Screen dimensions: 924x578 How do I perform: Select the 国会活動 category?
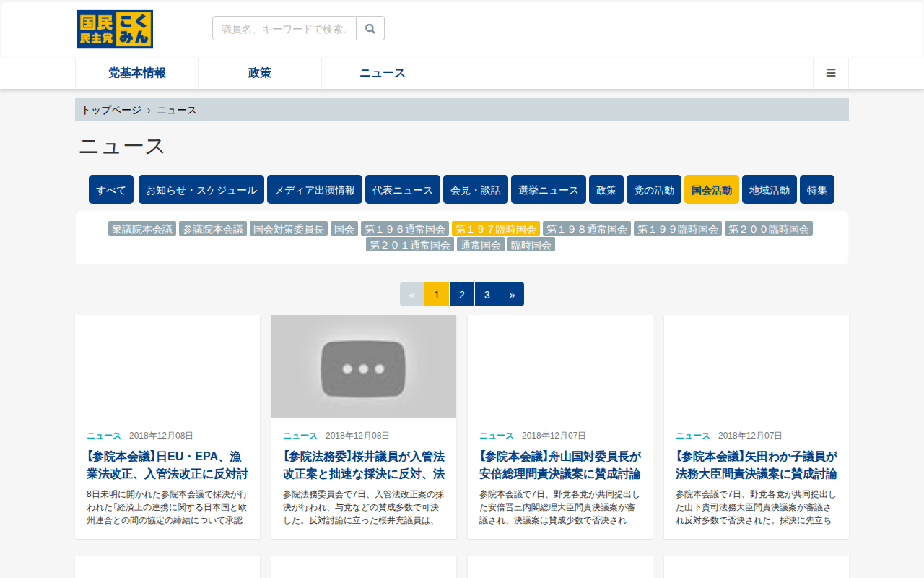pos(712,189)
